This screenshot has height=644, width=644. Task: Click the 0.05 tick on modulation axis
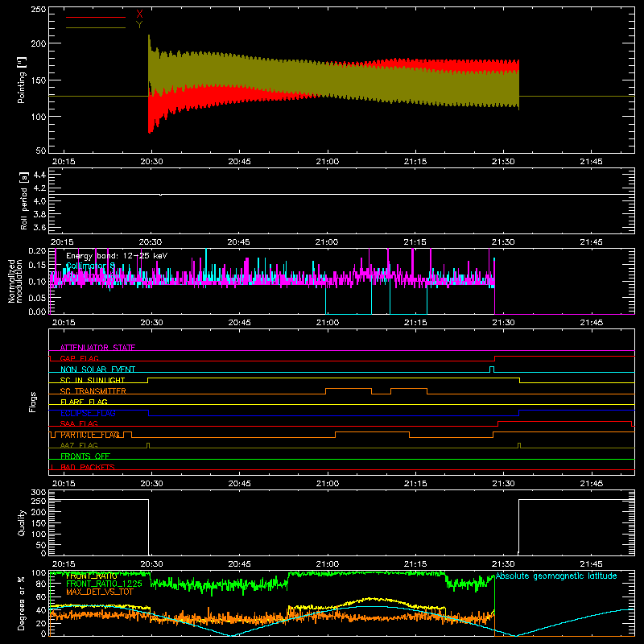pos(37,297)
